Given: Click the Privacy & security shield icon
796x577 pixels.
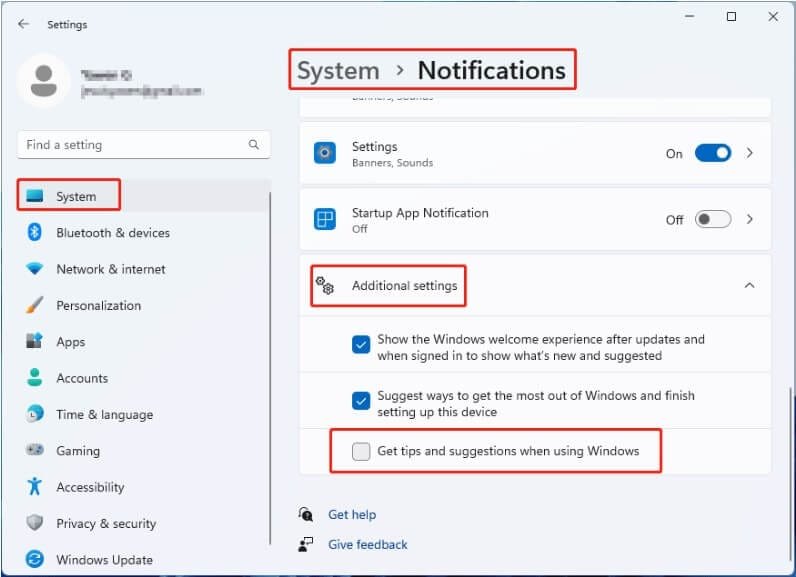Looking at the screenshot, I should 35,523.
